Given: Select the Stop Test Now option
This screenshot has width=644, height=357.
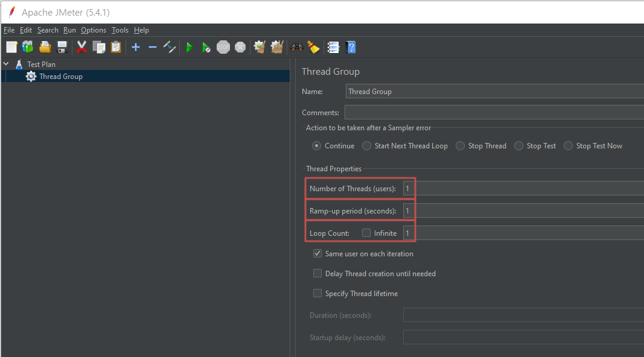Looking at the screenshot, I should point(568,146).
